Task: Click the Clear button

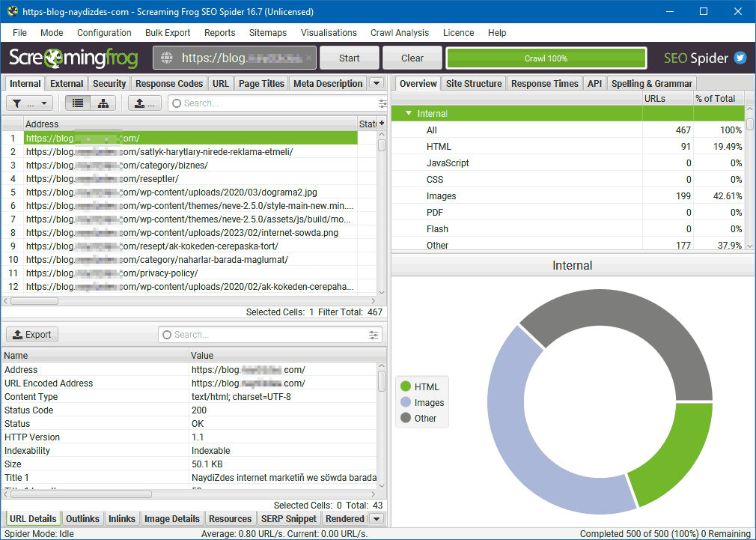Action: (x=412, y=58)
